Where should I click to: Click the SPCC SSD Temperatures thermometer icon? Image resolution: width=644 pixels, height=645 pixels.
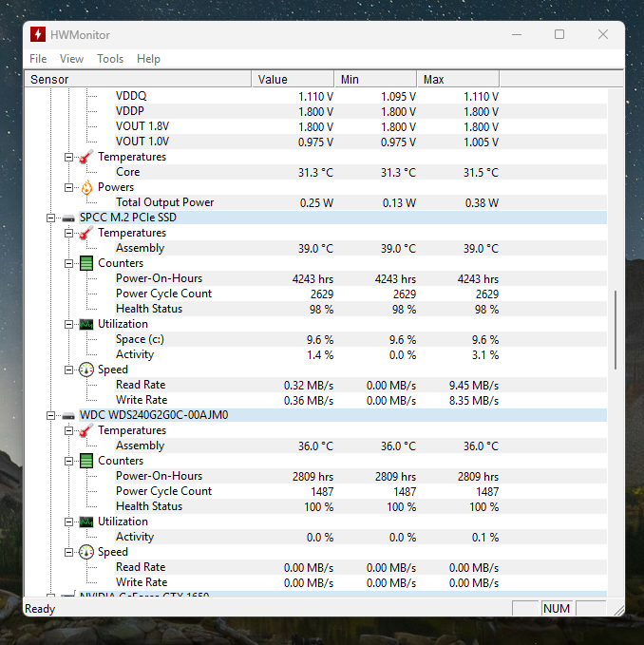[86, 233]
